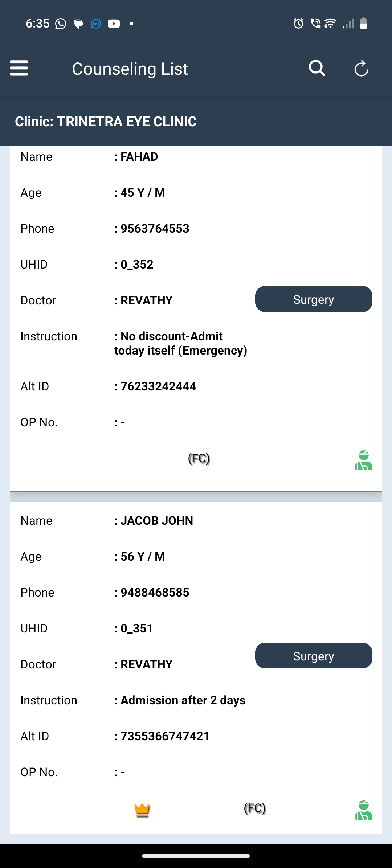
Task: Tap the imo messenger status icon
Action: tap(96, 24)
